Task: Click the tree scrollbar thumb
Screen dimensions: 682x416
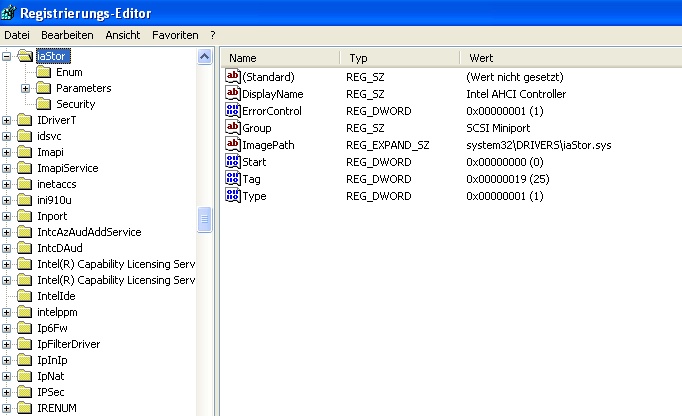Action: pos(204,219)
